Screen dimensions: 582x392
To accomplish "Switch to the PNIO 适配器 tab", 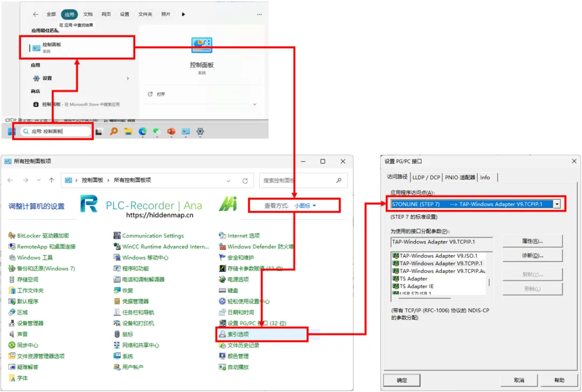I will coord(460,177).
